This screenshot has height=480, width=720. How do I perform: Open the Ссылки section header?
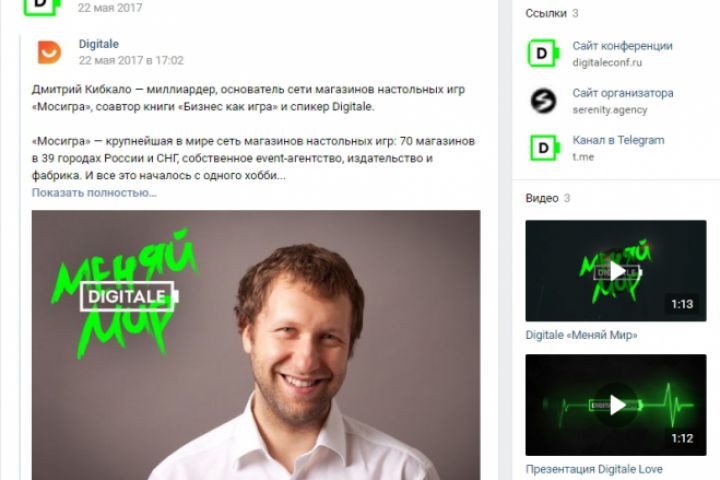546,13
